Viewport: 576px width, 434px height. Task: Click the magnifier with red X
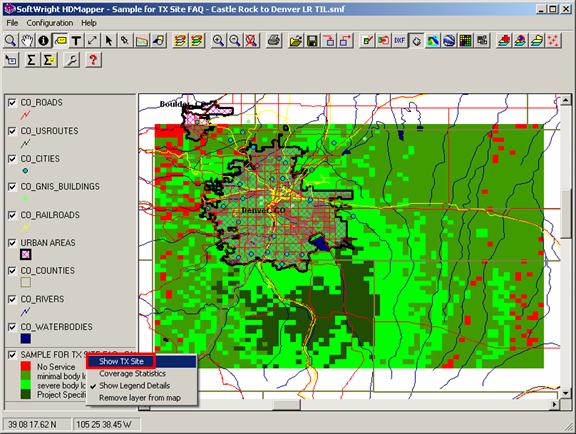coord(251,40)
